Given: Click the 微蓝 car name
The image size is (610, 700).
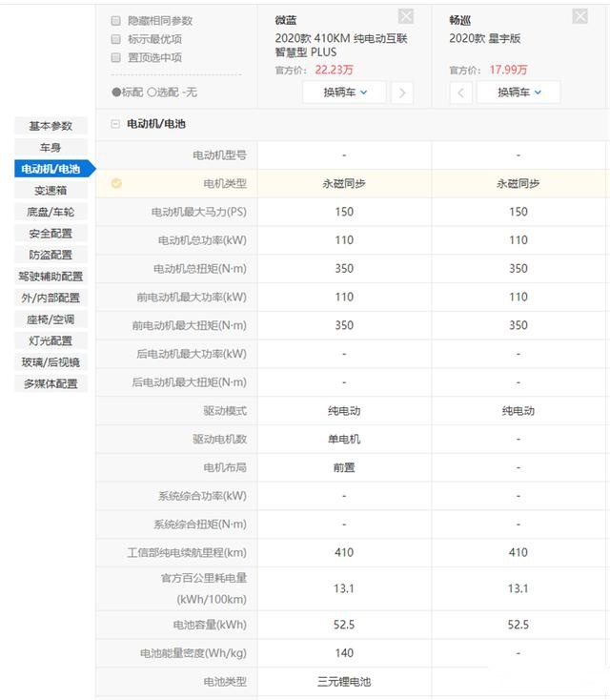Looking at the screenshot, I should click(286, 20).
